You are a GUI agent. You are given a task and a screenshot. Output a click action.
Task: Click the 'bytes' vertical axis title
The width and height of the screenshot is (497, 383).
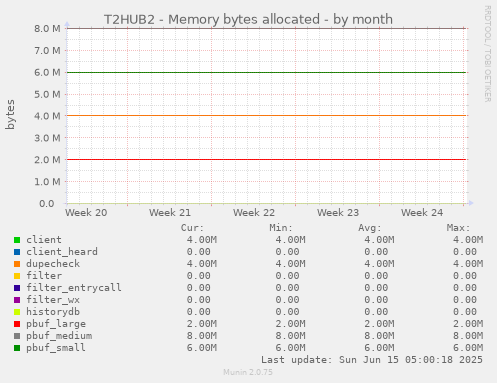tap(10, 114)
